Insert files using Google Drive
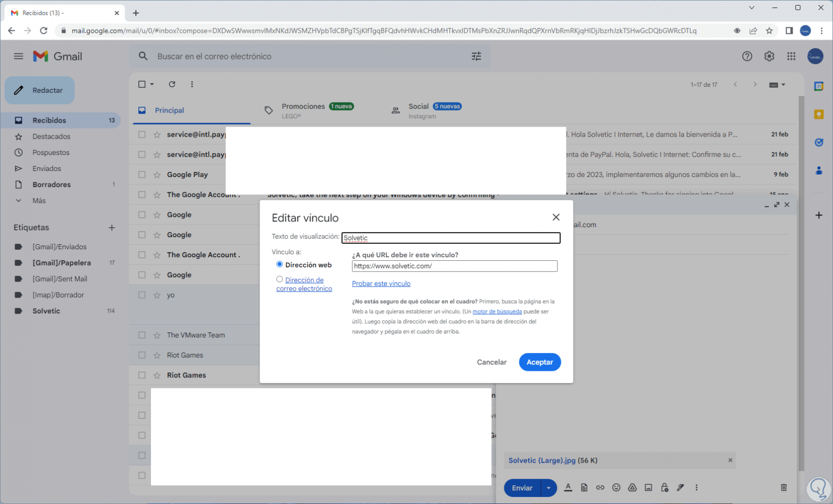Viewport: 833px width, 504px height. 632,487
